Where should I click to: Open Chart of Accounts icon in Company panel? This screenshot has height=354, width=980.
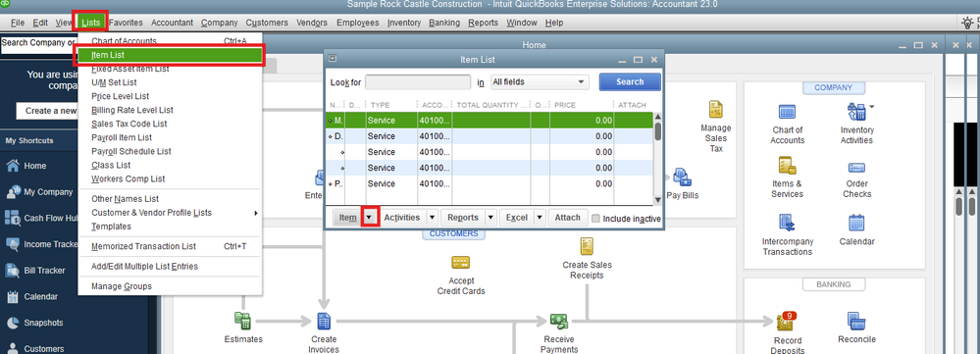787,113
